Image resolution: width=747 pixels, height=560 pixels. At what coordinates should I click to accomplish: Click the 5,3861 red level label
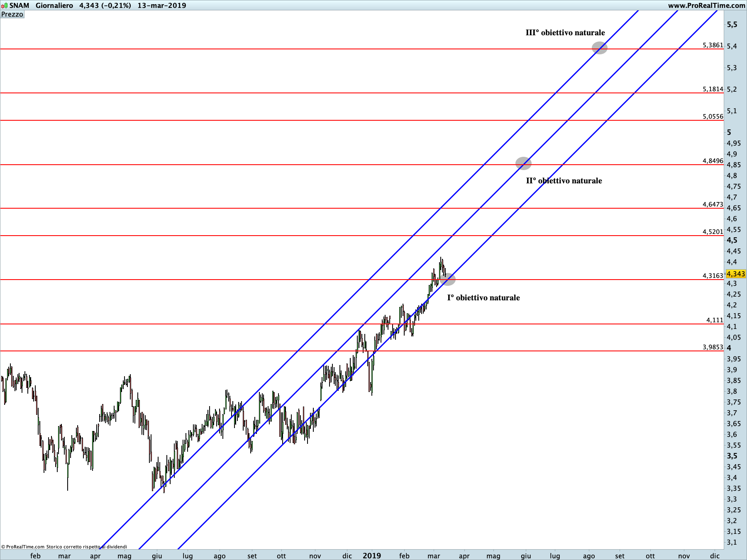(713, 45)
